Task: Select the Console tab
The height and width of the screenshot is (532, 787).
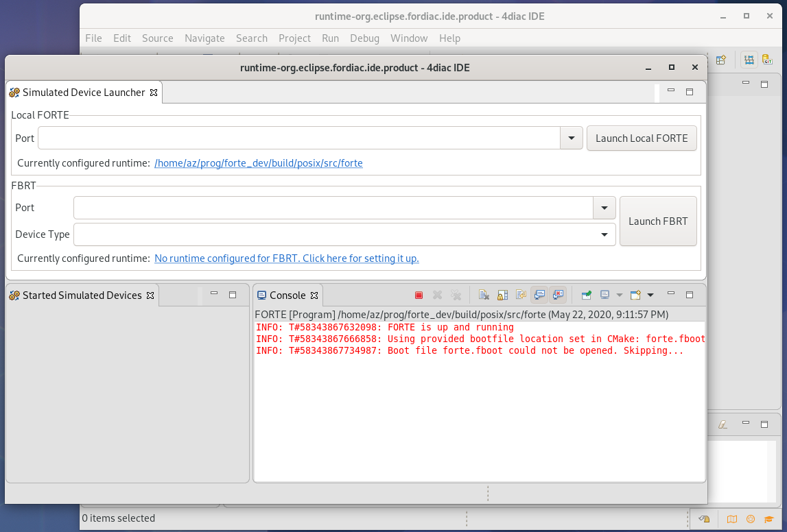Action: coord(287,295)
